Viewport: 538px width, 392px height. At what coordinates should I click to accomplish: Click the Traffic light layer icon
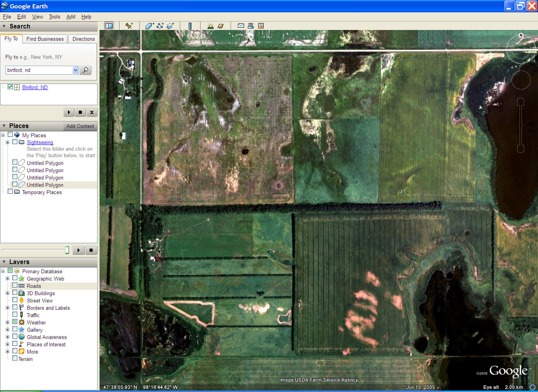point(22,315)
